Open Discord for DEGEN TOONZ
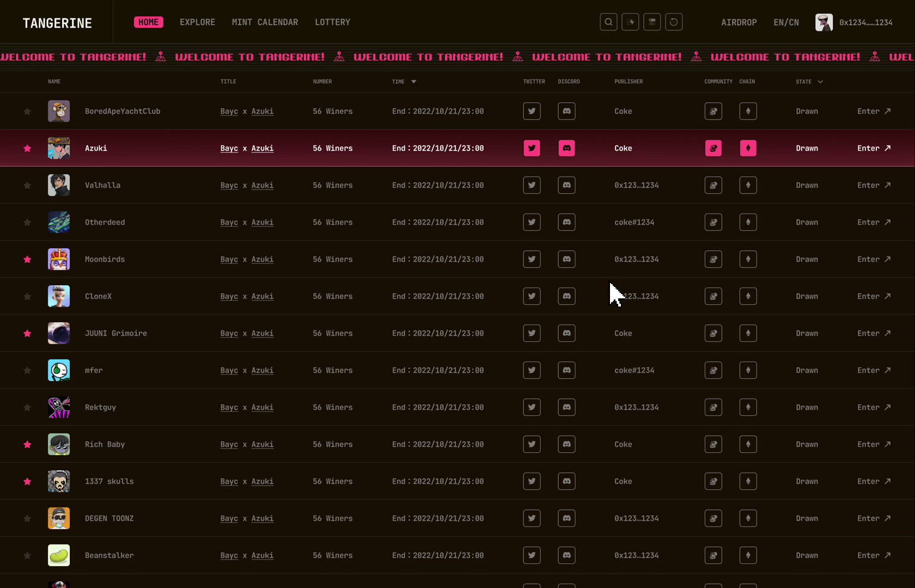 click(567, 518)
